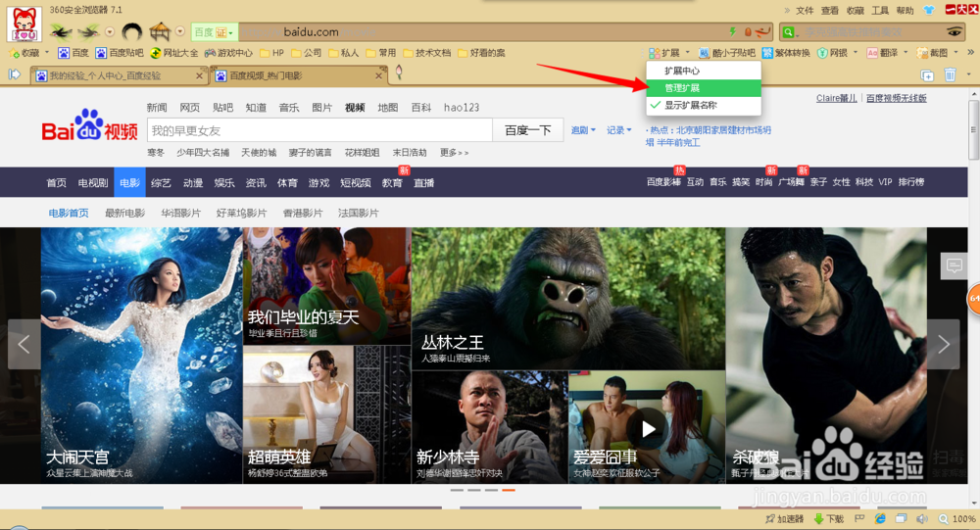Viewport: 980px width, 530px height.
Task: Click the back swallow navigation icon
Action: 61,30
